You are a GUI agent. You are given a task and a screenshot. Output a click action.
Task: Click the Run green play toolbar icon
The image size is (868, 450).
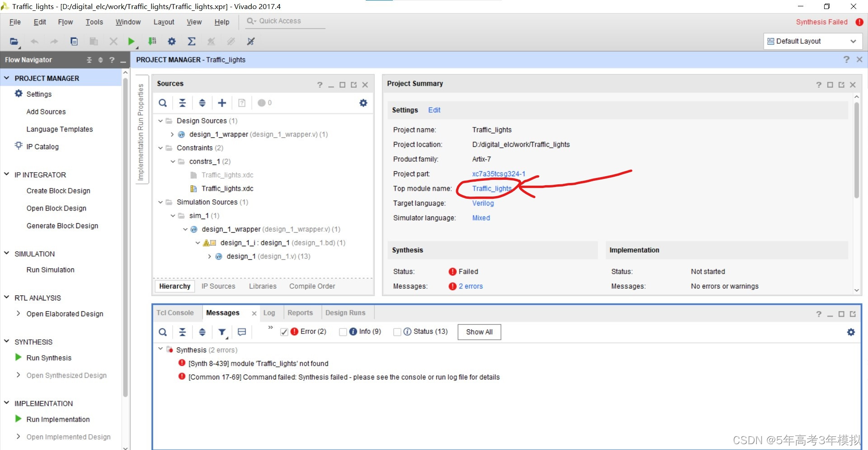coord(131,42)
